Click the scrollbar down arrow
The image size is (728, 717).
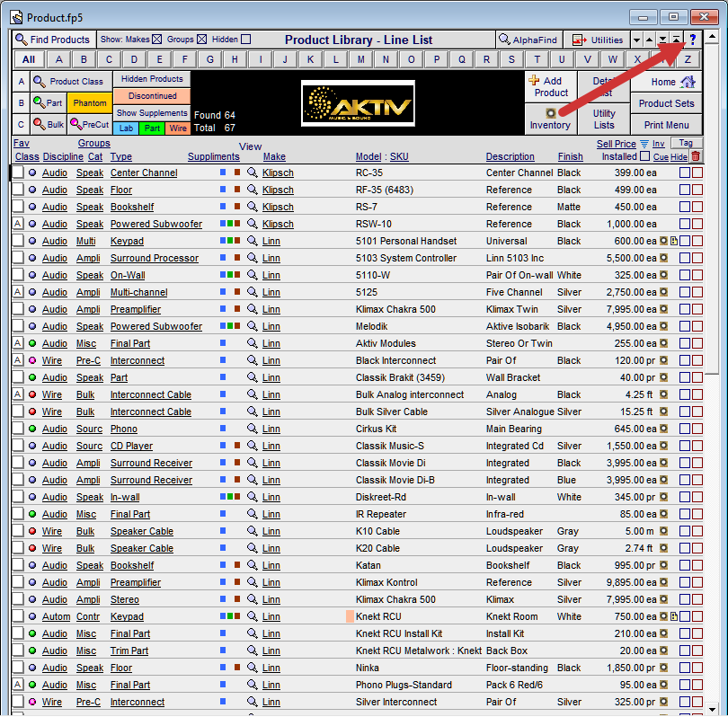click(711, 709)
